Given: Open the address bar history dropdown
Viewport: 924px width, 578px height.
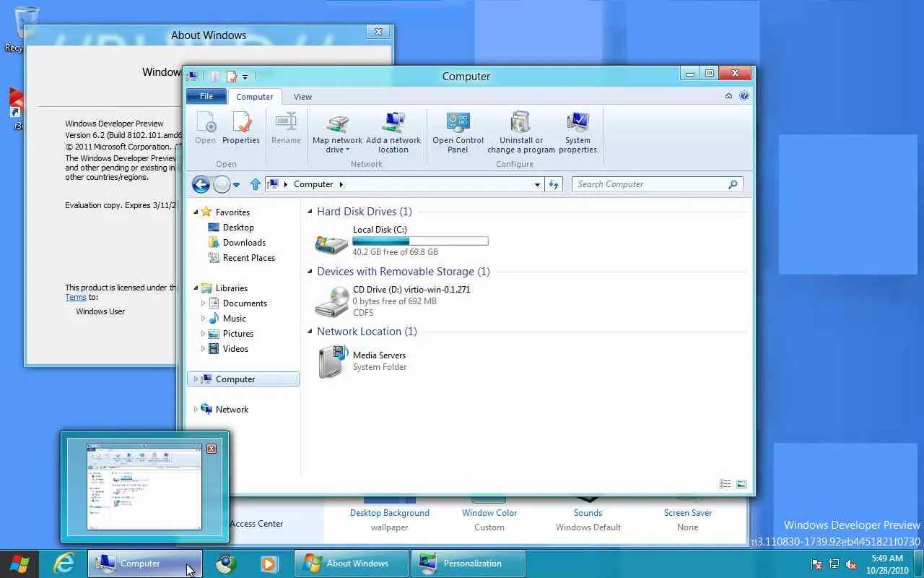Looking at the screenshot, I should (537, 185).
